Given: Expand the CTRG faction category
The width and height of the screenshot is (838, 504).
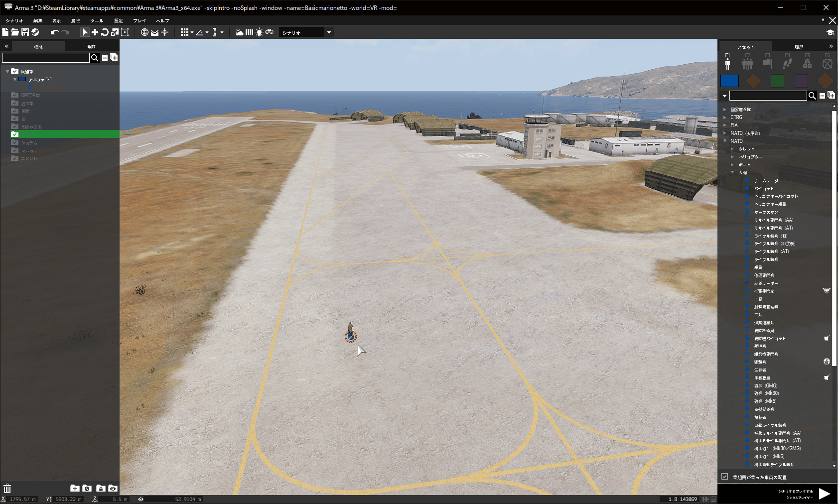Looking at the screenshot, I should (725, 117).
